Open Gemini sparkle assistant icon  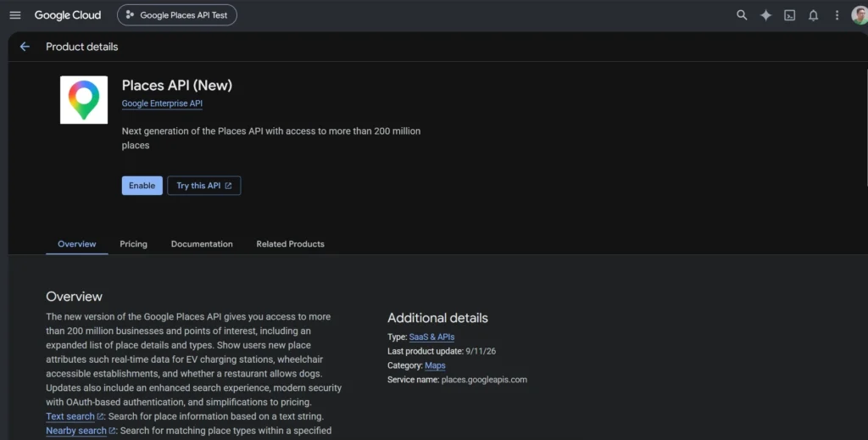[765, 15]
